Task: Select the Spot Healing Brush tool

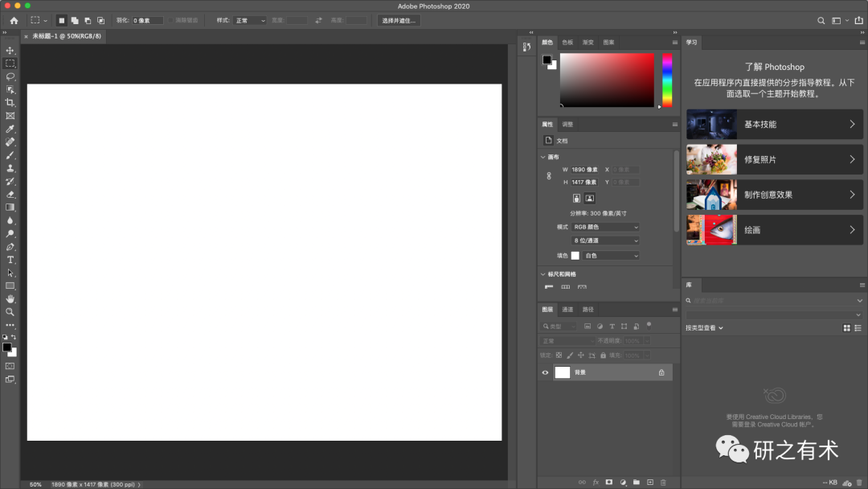Action: [x=10, y=142]
